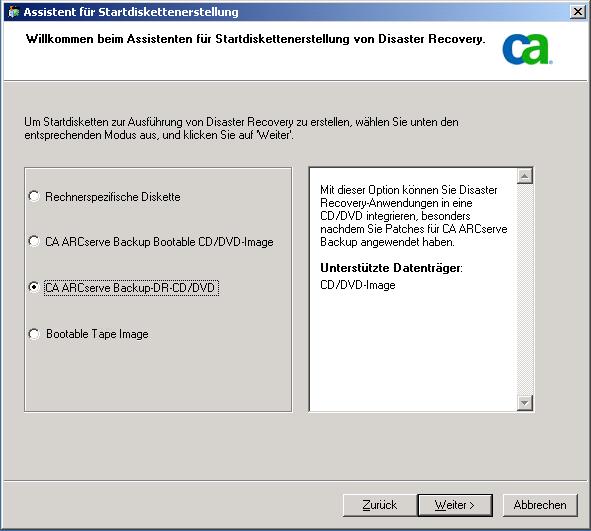Click the 'Willkommen beim Assistenten' header title
Screen dimensions: 591x531
coord(255,39)
